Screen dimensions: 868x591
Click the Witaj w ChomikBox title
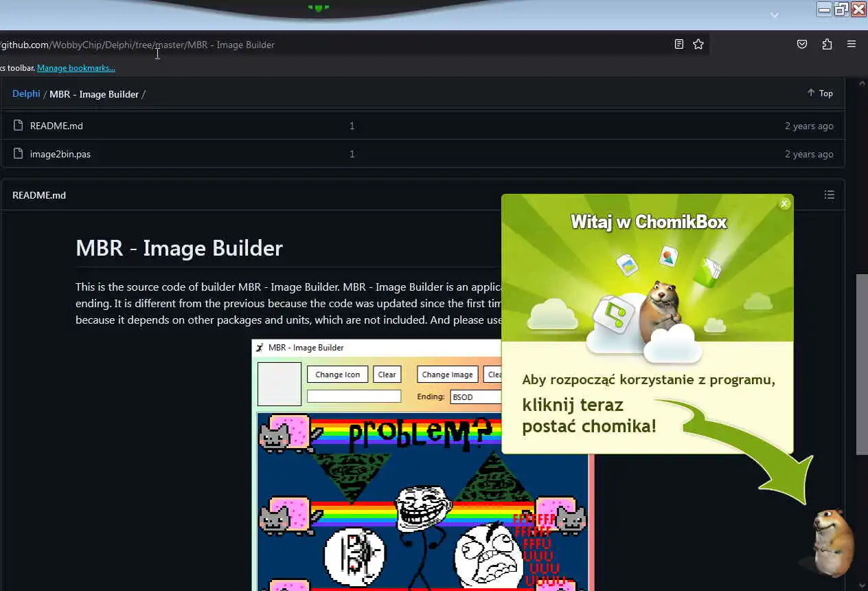[x=648, y=222]
